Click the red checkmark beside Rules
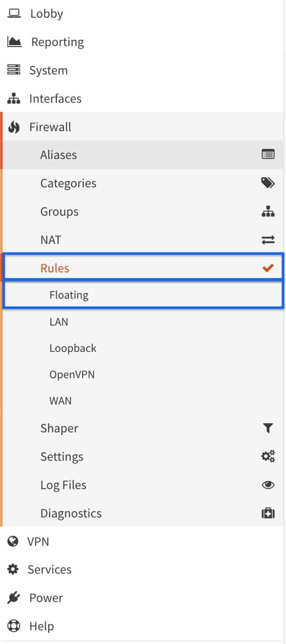 click(268, 268)
